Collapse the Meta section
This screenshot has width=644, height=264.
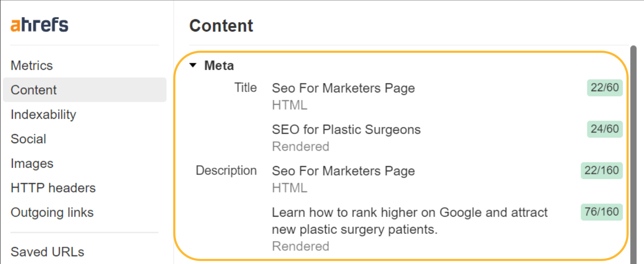pos(192,65)
